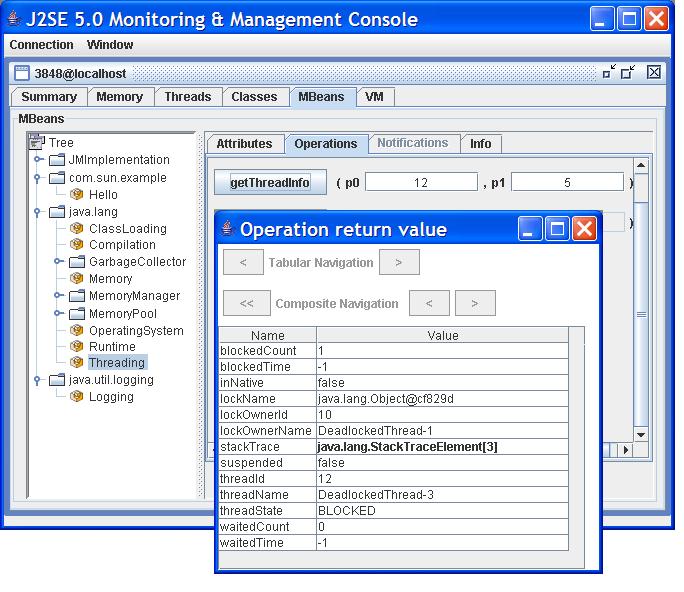Switch to the Threads tab
This screenshot has width=684, height=592.
(x=188, y=97)
